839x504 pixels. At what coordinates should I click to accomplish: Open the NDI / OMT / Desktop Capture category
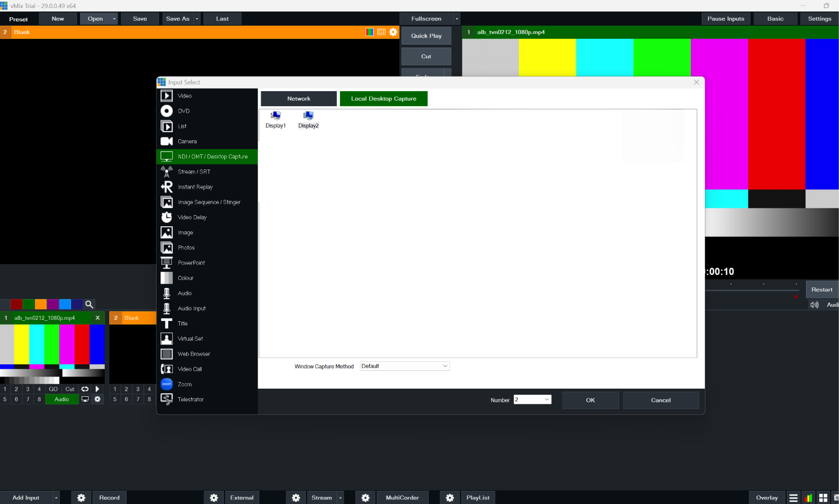pos(207,156)
